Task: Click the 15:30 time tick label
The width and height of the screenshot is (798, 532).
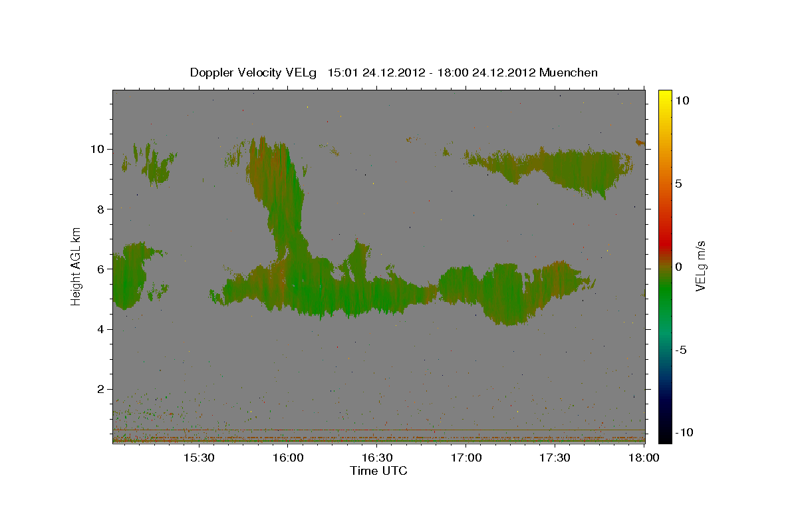Action: (x=199, y=458)
